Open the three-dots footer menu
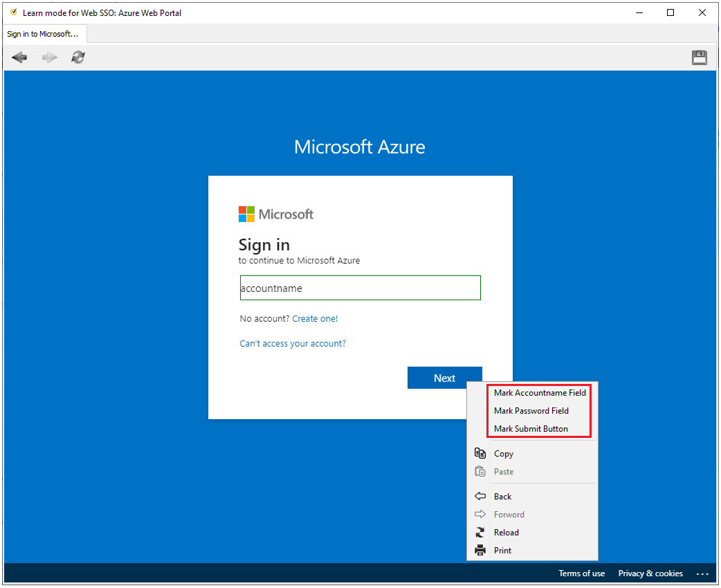721x588 pixels. coord(703,573)
